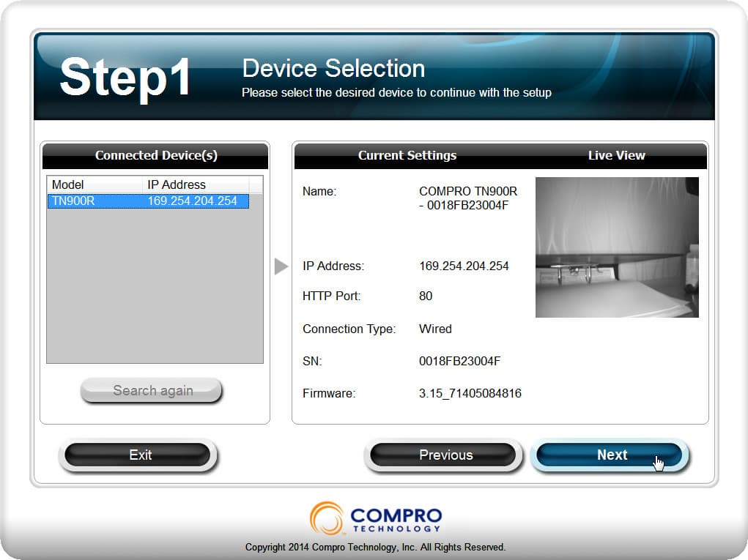The height and width of the screenshot is (560, 748).
Task: Click the Connection Type value Wired
Action: 435,329
